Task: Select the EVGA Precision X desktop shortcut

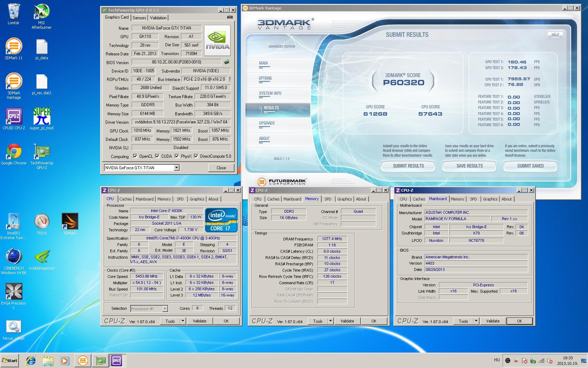Action: [x=14, y=297]
